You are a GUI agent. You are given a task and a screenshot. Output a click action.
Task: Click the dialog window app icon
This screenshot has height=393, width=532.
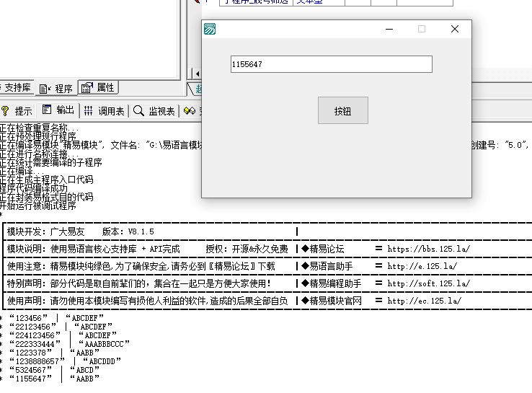click(x=210, y=30)
